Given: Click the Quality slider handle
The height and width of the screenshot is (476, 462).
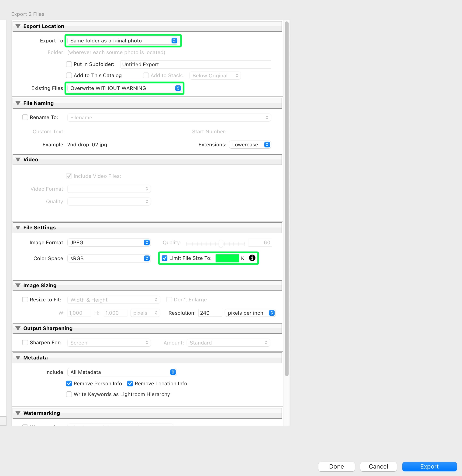Looking at the screenshot, I should (x=221, y=243).
